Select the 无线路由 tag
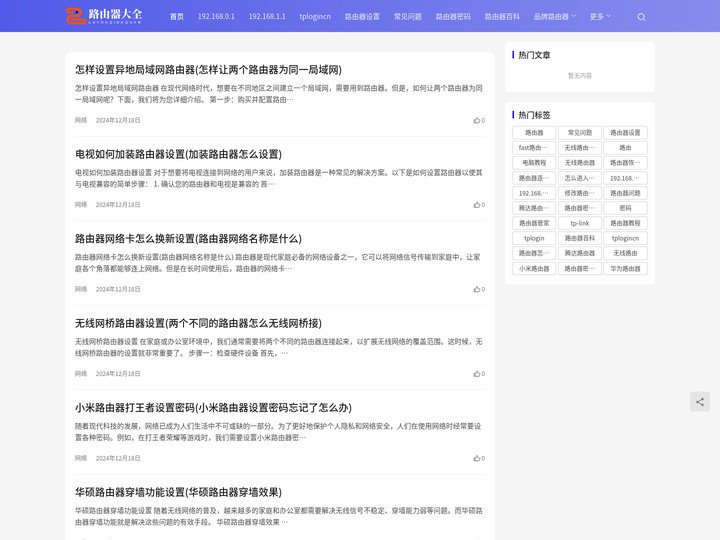 [625, 253]
